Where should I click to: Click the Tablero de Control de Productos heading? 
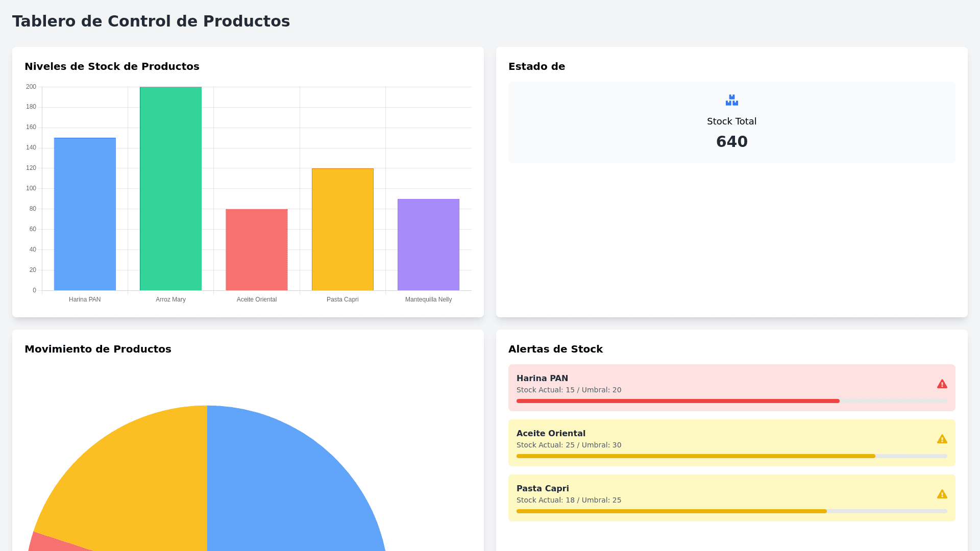pyautogui.click(x=151, y=21)
